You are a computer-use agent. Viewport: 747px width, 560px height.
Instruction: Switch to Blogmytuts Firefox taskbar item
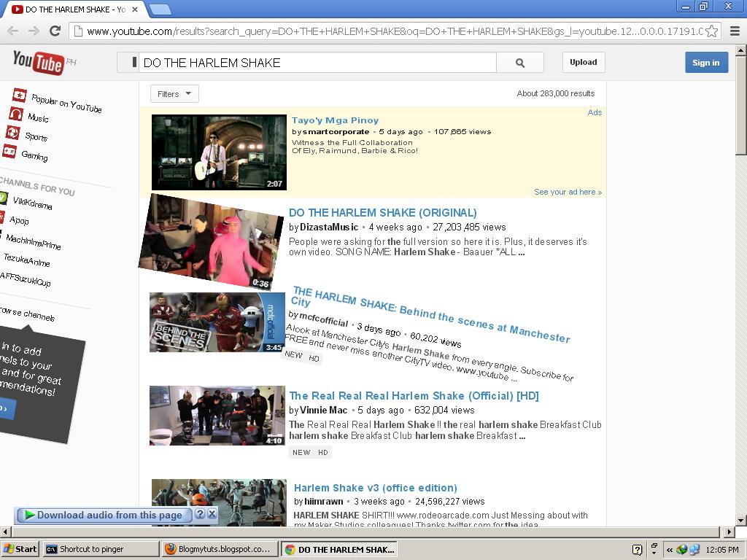(x=220, y=549)
